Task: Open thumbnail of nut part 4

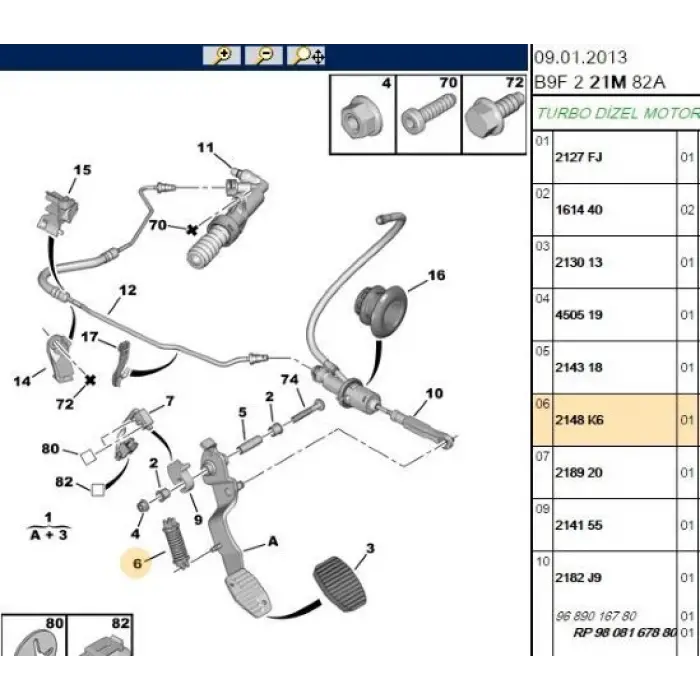Action: pos(362,115)
